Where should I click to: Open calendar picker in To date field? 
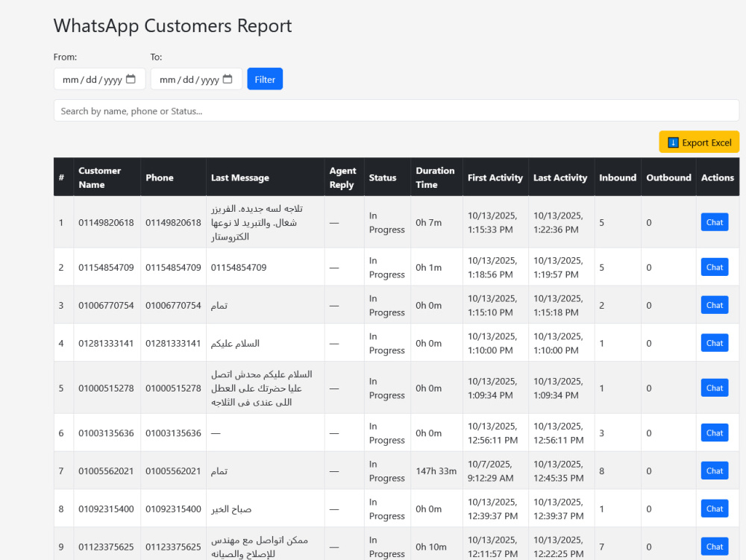(228, 79)
